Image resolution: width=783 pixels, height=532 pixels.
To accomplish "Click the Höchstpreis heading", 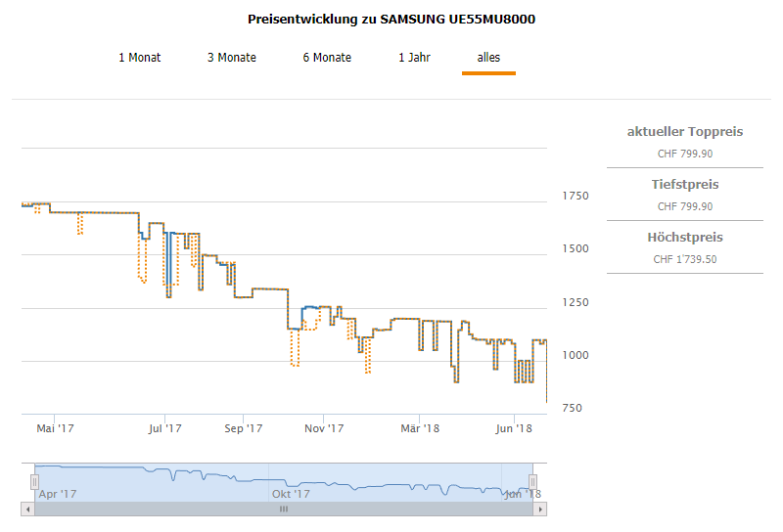I will pyautogui.click(x=684, y=238).
